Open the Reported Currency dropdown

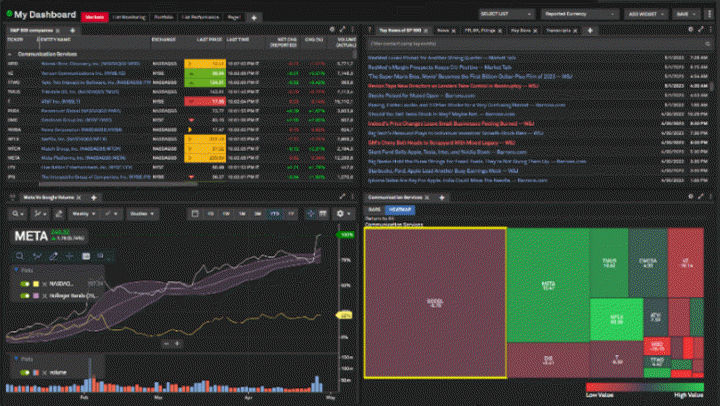pyautogui.click(x=580, y=14)
